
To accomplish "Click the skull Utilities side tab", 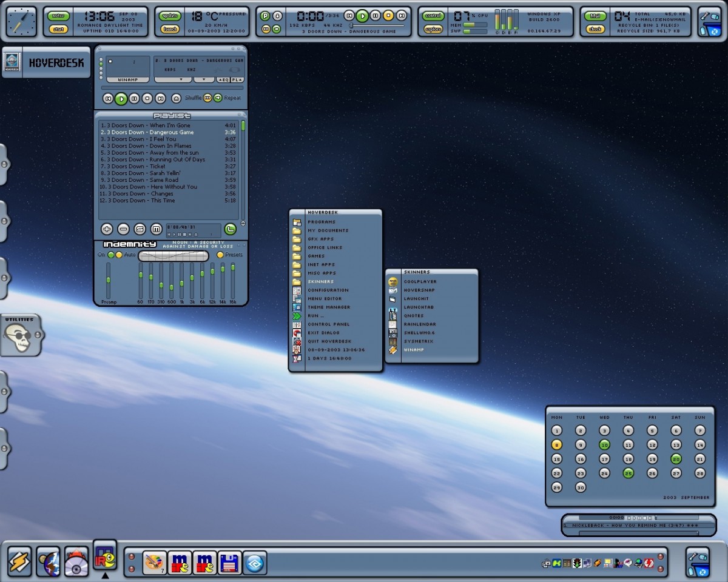I will pos(21,335).
